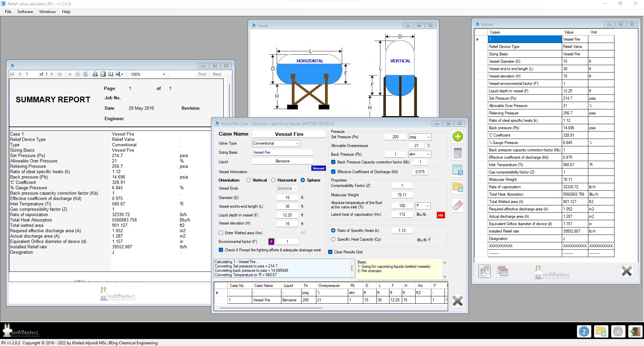Add a new case with the green plus icon
Screen dimensions: 644x346
point(457,137)
